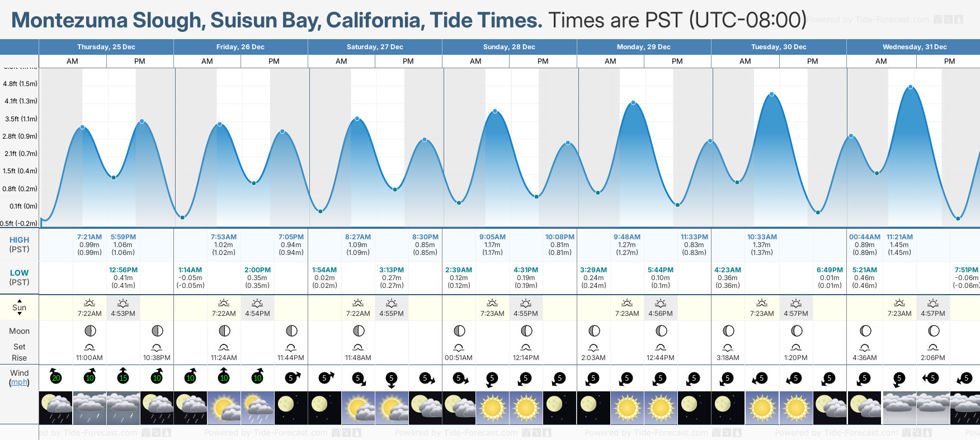
Task: Click Tuesday's highest tide peak point on chart
Action: 772,94
